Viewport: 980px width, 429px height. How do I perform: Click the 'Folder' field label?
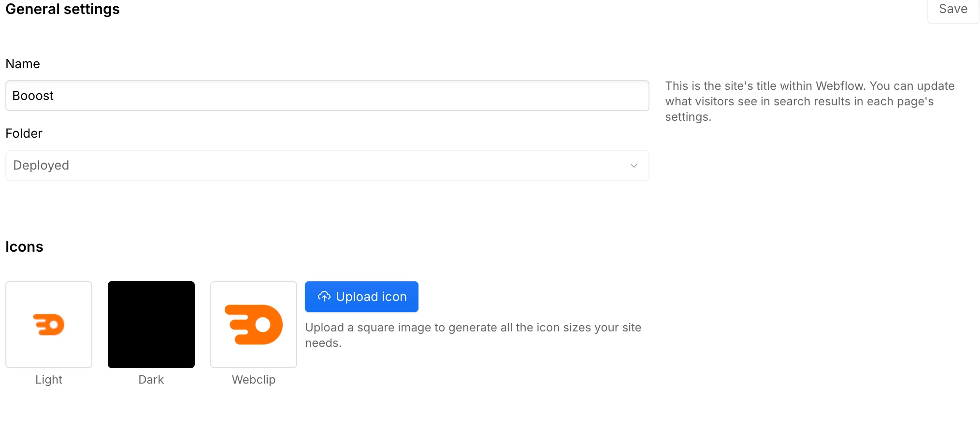point(24,133)
